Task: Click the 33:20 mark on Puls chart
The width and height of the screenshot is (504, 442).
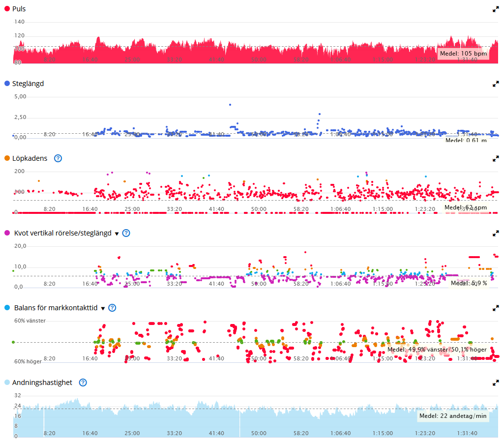Action: 175,60
